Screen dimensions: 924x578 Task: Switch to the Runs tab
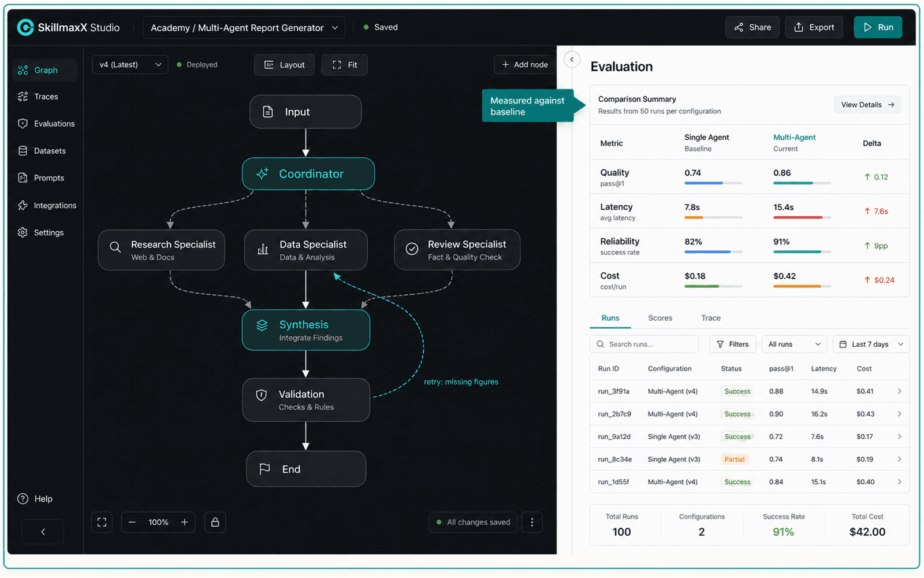[x=610, y=318]
